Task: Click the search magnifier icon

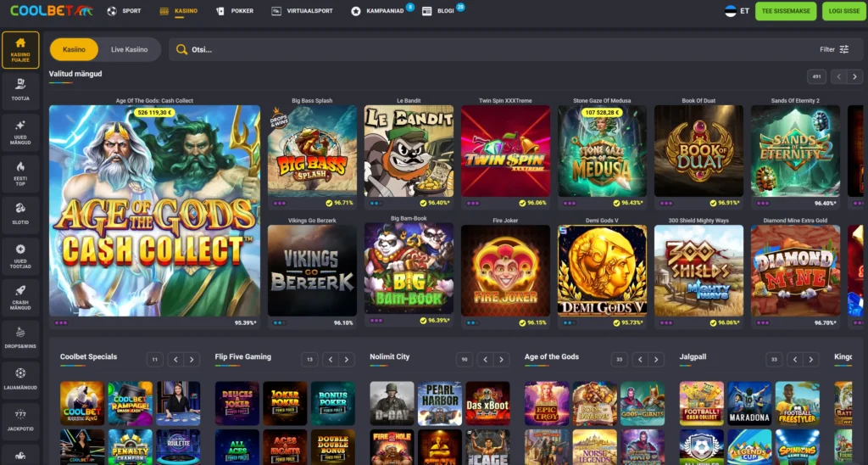Action: pyautogui.click(x=181, y=50)
